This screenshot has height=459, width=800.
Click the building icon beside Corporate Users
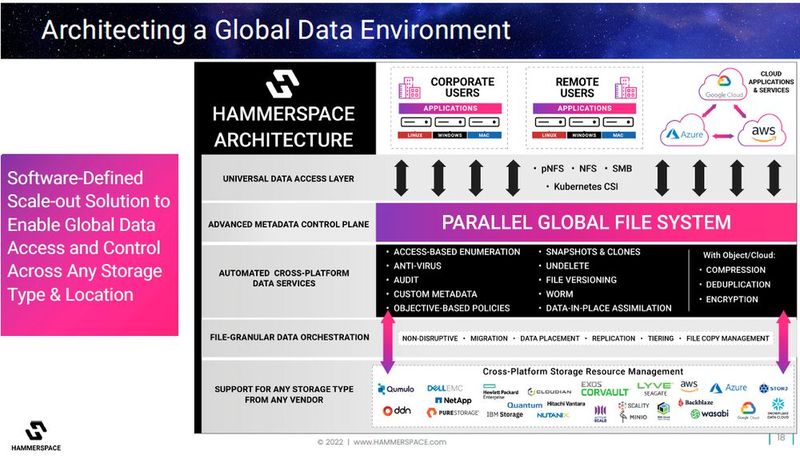410,88
